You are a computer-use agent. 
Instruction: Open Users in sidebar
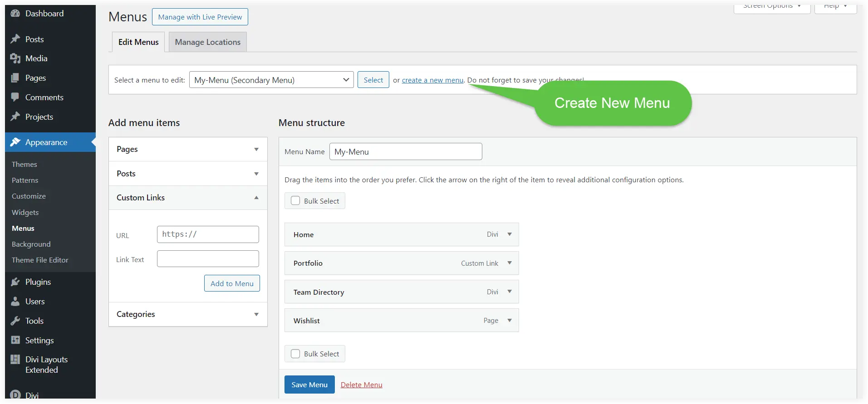(35, 302)
